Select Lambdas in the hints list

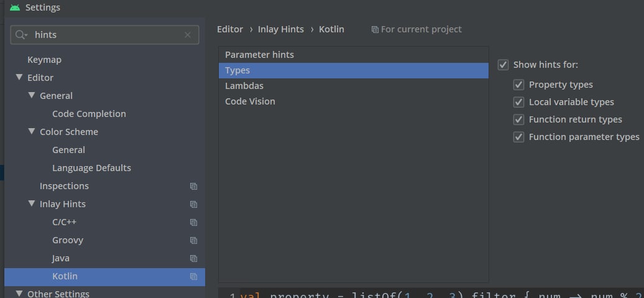click(x=244, y=86)
